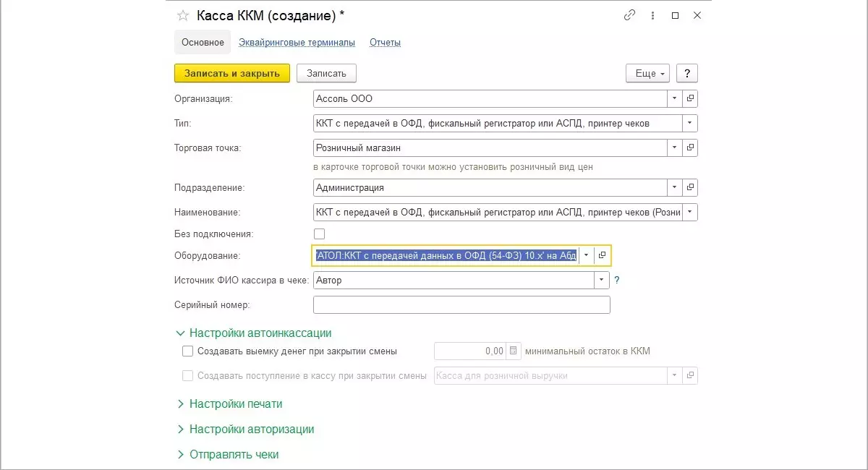Expand the Отправлять чеки section

tap(234, 454)
